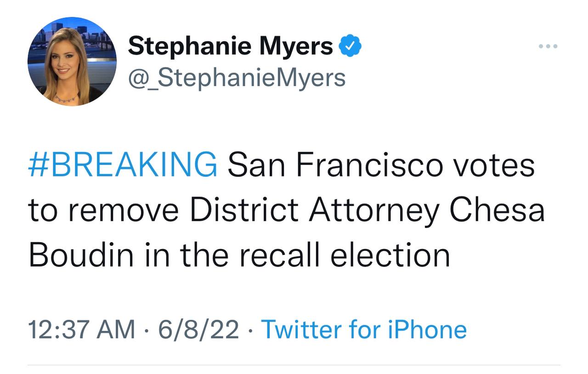Click the Stephanie Myers display name
Image resolution: width=588 pixels, height=374 pixels.
(230, 46)
